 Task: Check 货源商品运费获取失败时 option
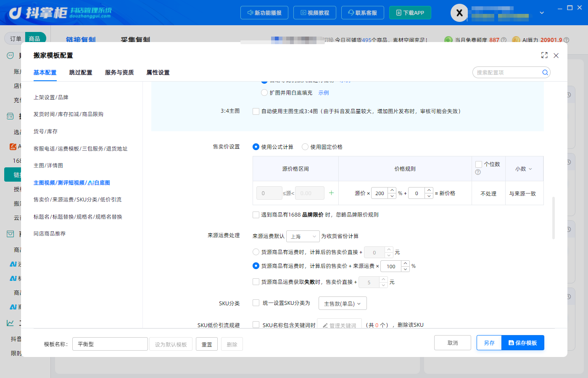pyautogui.click(x=256, y=282)
